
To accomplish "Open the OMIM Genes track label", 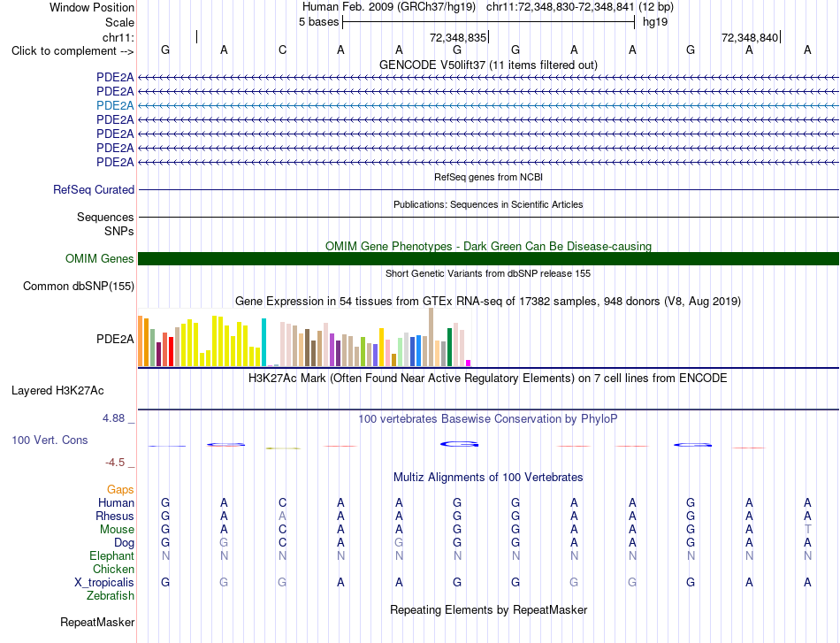I will [x=100, y=259].
